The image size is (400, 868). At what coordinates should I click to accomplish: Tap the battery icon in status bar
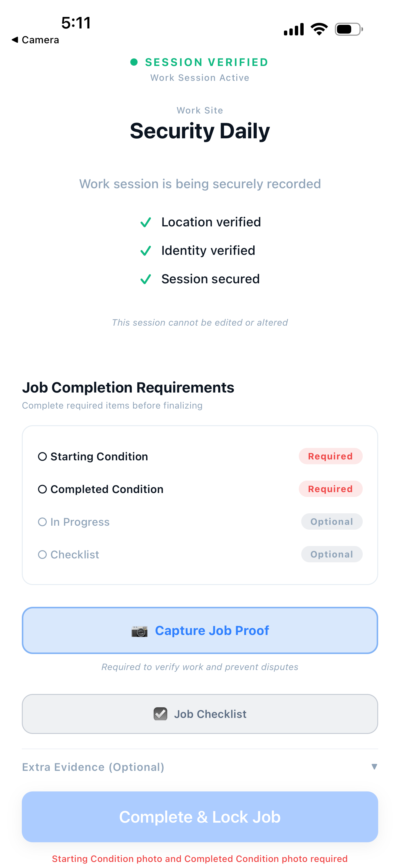[x=348, y=29]
